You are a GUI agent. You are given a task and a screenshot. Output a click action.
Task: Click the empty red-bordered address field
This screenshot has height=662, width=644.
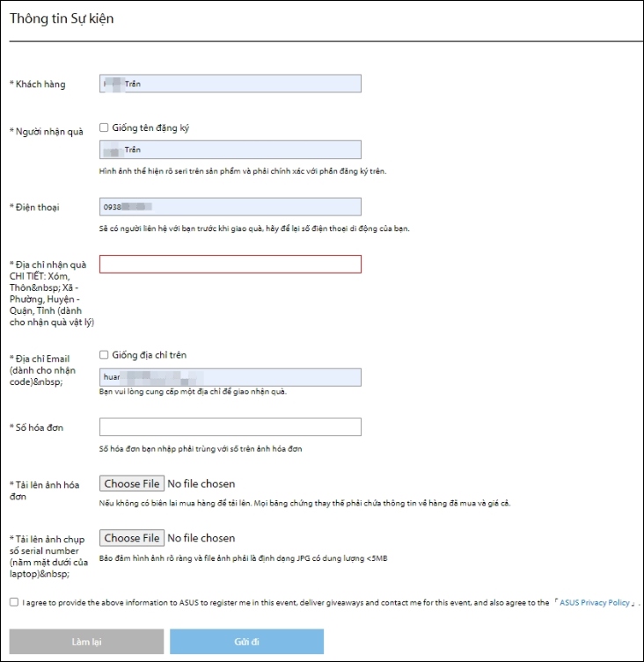pos(231,264)
